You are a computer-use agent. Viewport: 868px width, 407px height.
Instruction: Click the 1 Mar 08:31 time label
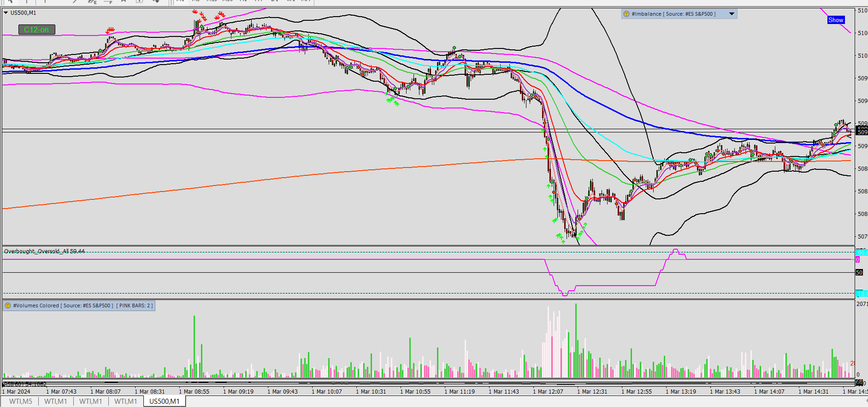[150, 391]
